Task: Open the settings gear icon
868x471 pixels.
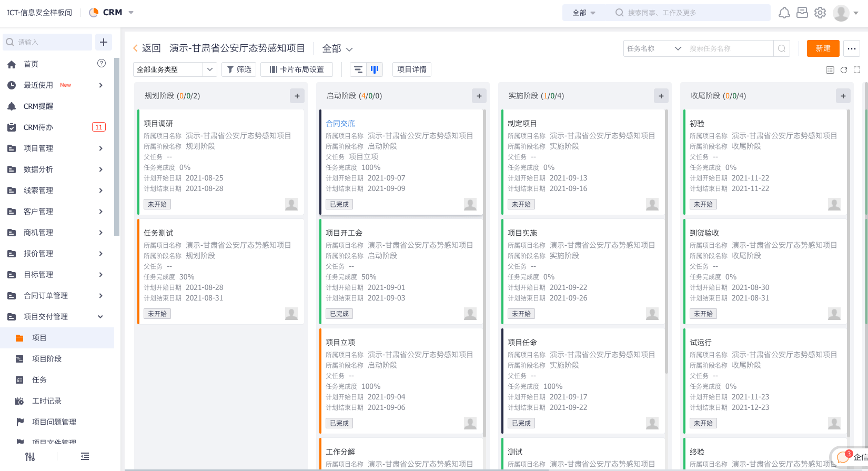Action: (820, 13)
